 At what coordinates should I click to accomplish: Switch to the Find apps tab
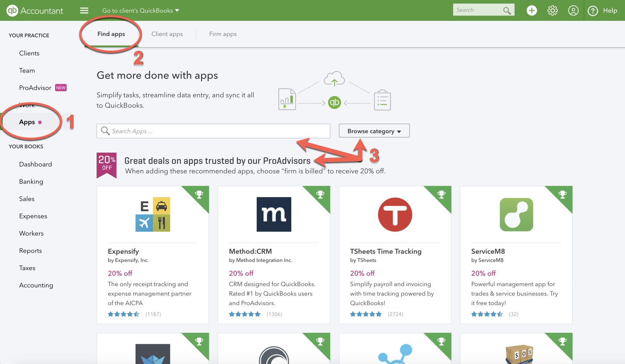111,34
